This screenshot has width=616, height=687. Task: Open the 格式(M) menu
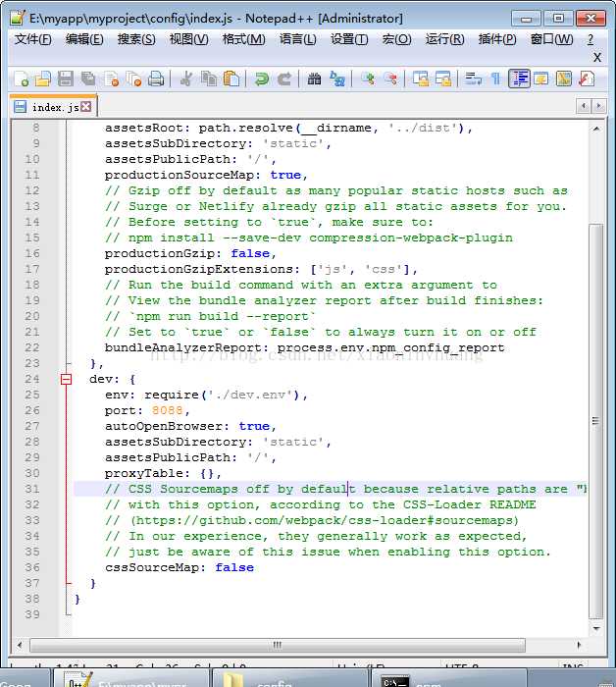[x=243, y=39]
